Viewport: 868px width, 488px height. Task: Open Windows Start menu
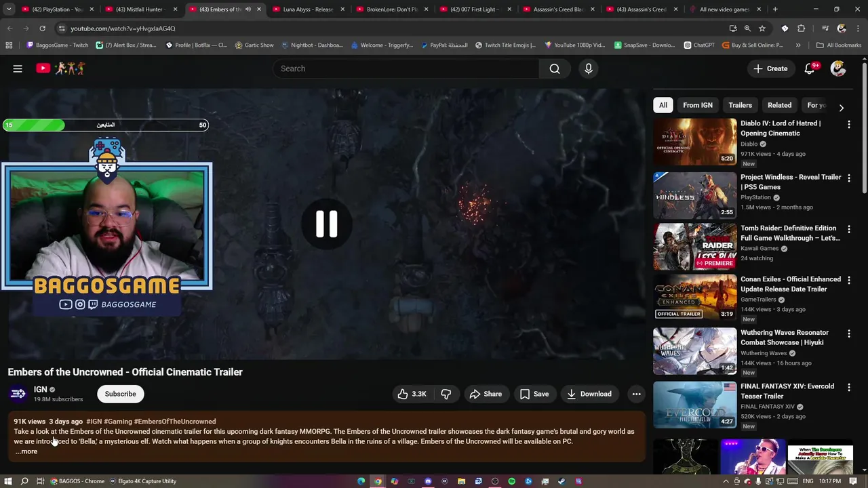[x=8, y=481]
